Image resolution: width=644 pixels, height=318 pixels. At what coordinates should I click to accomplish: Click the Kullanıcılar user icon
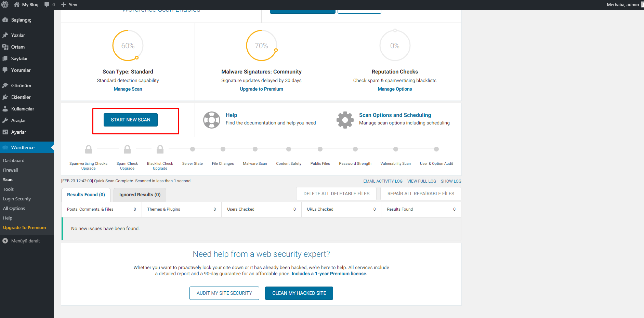pos(5,109)
